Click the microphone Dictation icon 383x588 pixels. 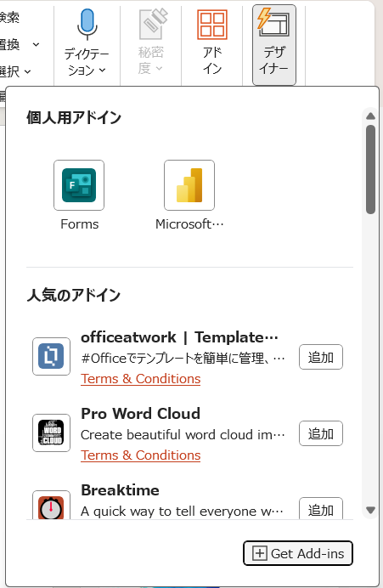[87, 25]
